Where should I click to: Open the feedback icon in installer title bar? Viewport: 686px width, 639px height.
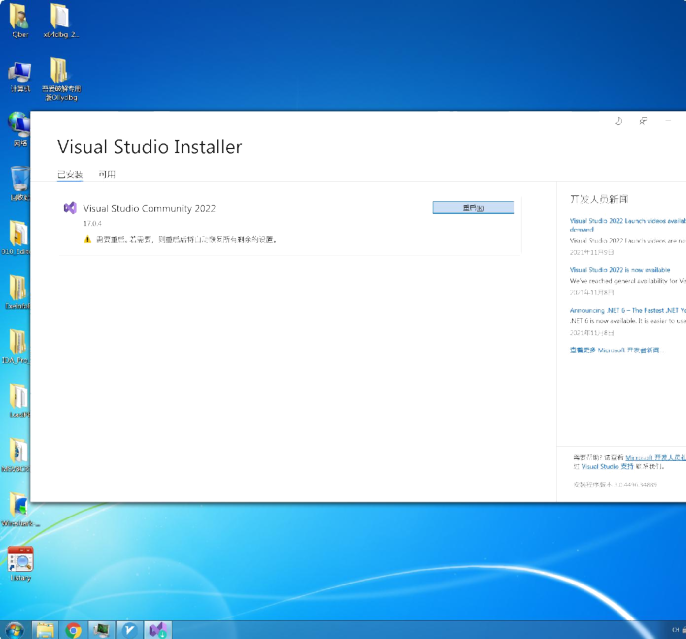pos(643,121)
